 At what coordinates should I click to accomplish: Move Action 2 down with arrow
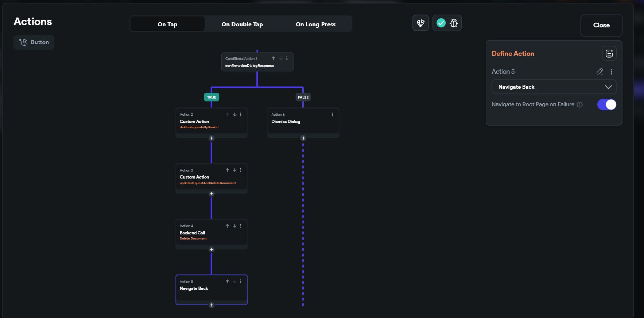click(234, 115)
